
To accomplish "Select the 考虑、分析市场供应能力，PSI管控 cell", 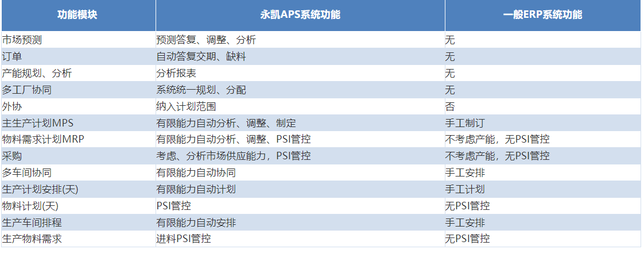I will click(x=300, y=156).
